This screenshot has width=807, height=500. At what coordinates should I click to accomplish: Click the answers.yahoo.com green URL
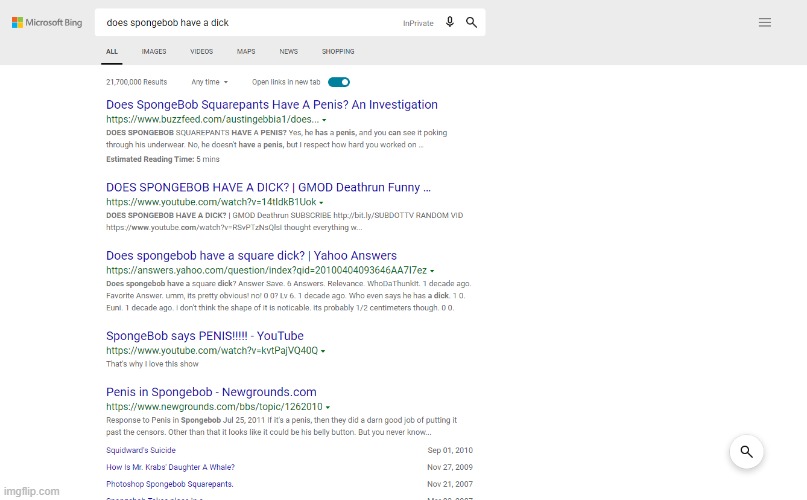pos(266,270)
